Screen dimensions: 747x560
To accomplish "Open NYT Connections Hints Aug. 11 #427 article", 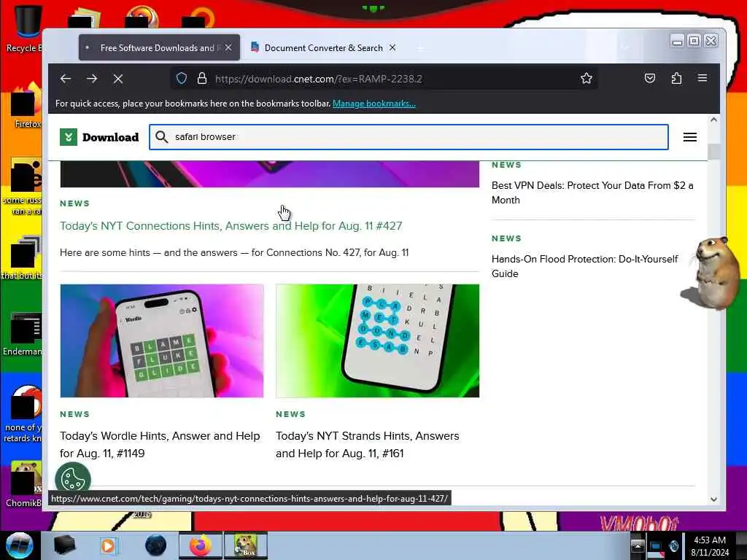I will point(231,226).
